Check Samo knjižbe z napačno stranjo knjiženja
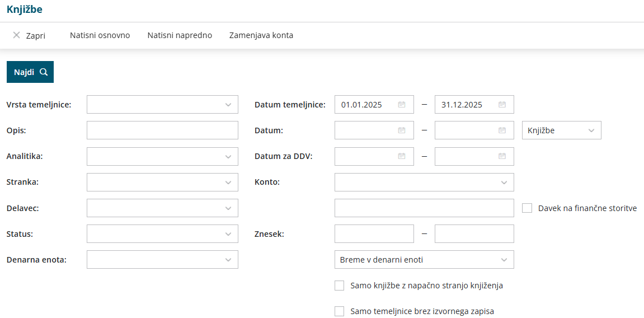 340,286
